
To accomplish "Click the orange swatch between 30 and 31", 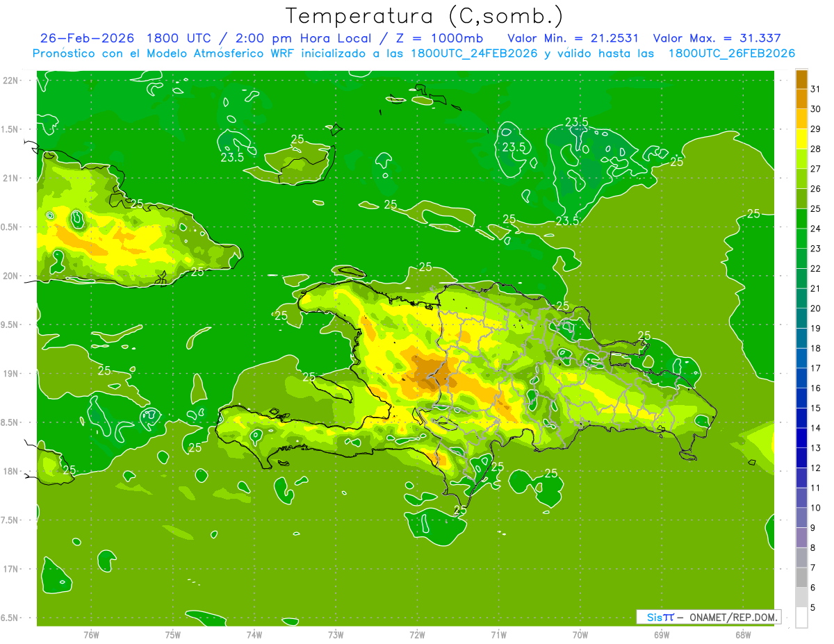I will pos(801,99).
